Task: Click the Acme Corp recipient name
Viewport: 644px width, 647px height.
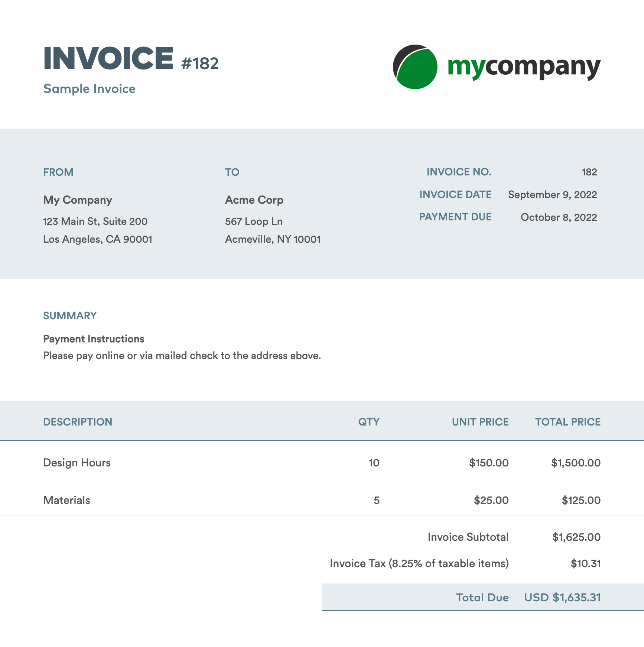Action: pos(254,200)
